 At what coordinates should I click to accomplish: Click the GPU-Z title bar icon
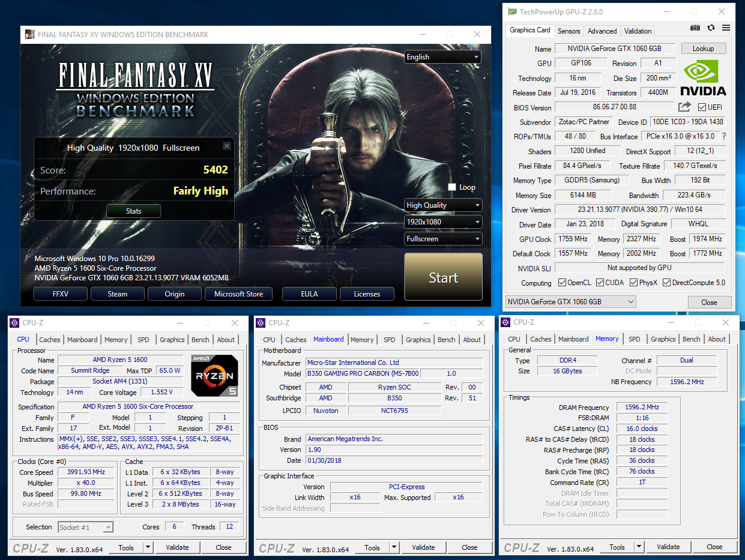(511, 11)
